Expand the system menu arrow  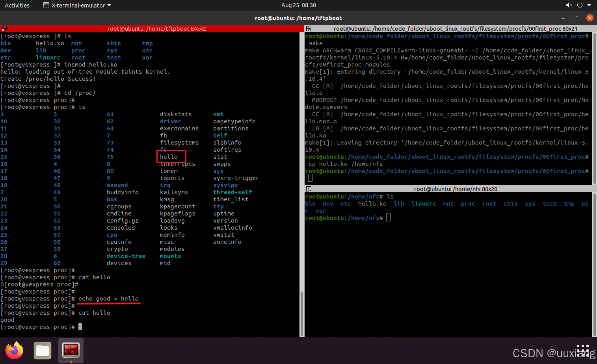[590, 5]
